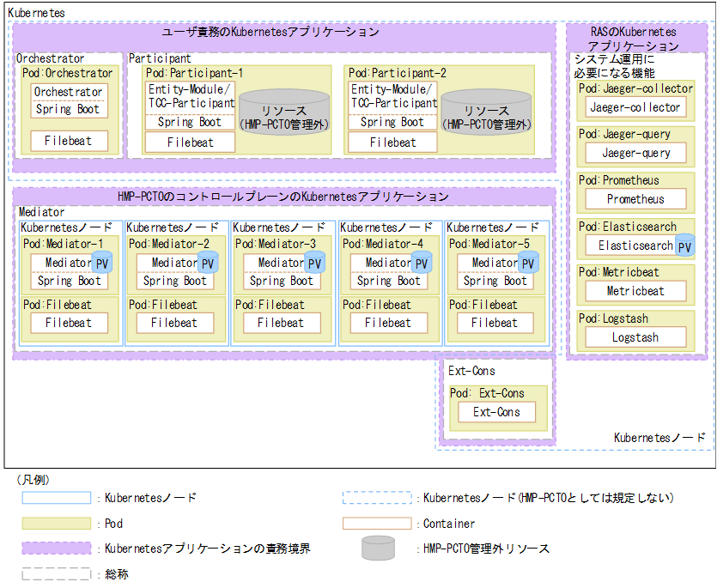The image size is (717, 588).
Task: Select the HMP-PCTOのコントロールプレーン header
Action: tap(284, 196)
